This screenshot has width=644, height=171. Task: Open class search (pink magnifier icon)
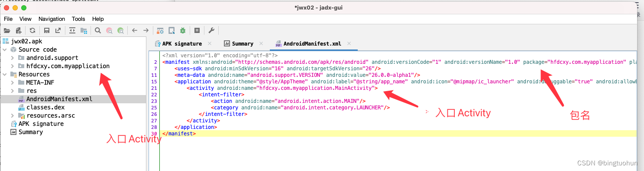point(110,30)
